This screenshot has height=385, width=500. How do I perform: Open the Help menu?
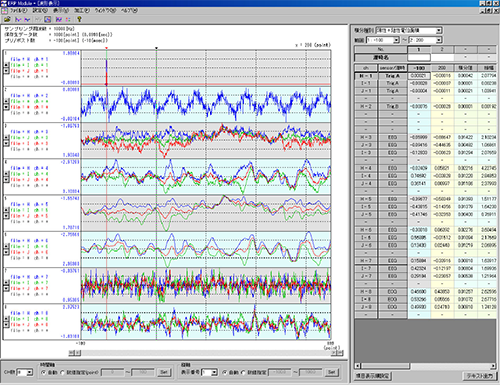(129, 10)
